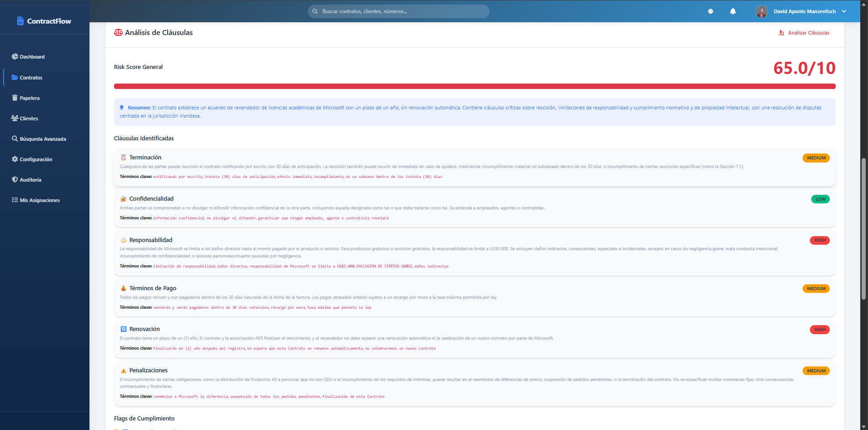The image size is (868, 430).
Task: Click the Confidencialidad clause title
Action: (x=151, y=199)
